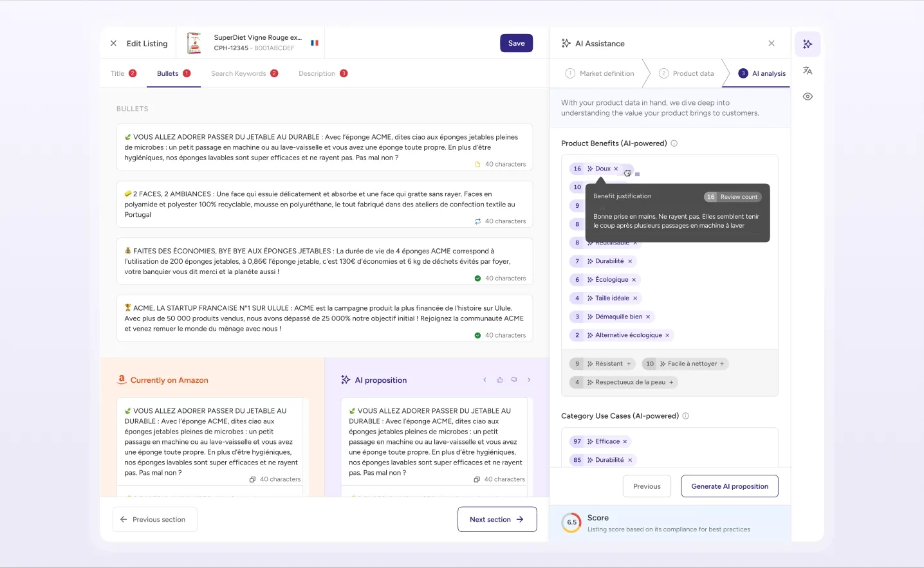Click the 16 Review count badge
924x568 pixels.
tap(733, 197)
